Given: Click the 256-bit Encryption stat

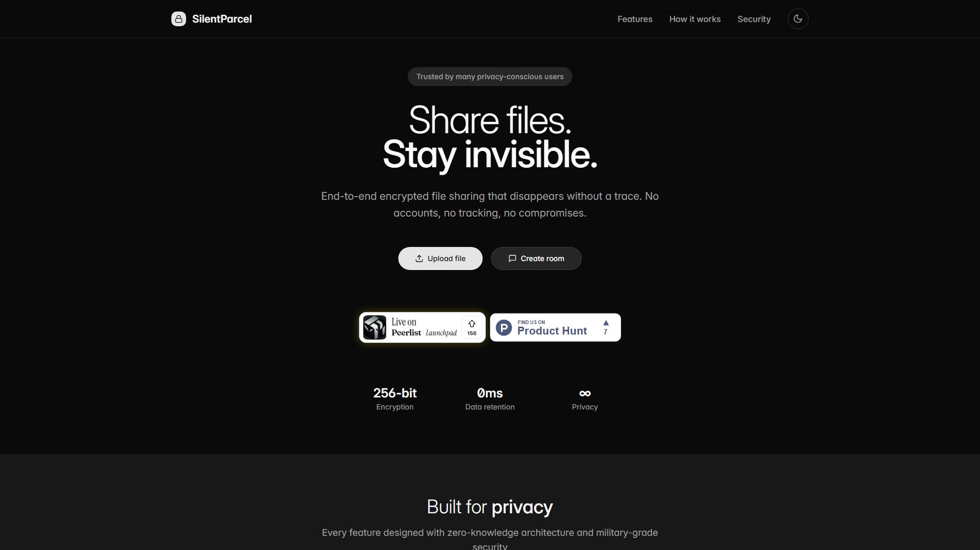Looking at the screenshot, I should (395, 399).
